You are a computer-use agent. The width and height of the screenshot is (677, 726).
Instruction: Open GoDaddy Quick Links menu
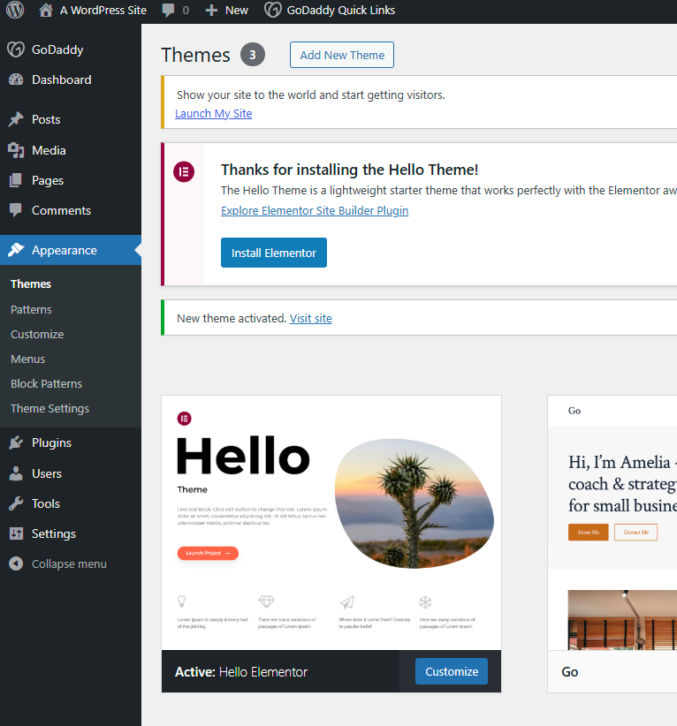coord(341,10)
